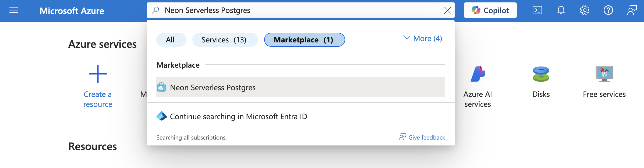Screen dimensions: 644x168
Task: Select the All filter pill
Action: coord(170,40)
